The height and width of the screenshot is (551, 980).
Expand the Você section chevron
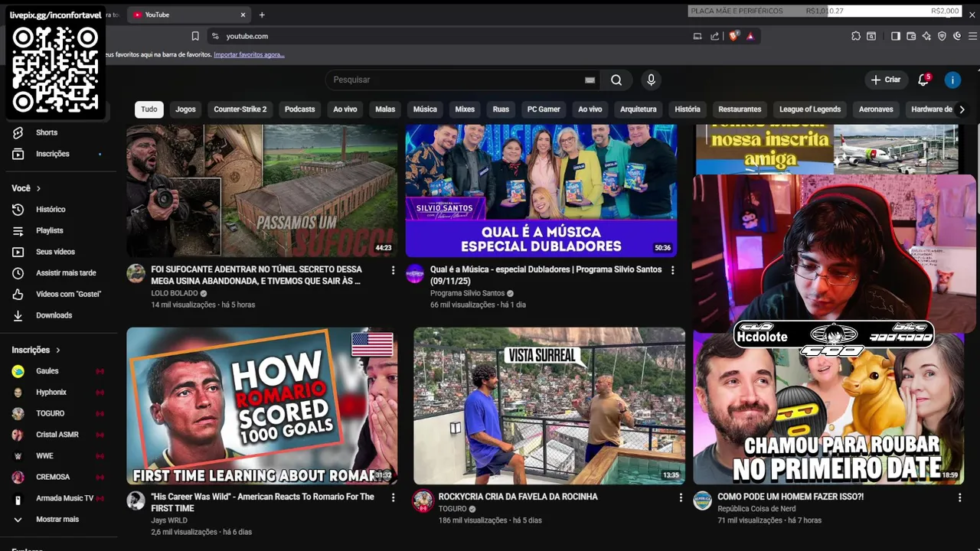coord(38,188)
